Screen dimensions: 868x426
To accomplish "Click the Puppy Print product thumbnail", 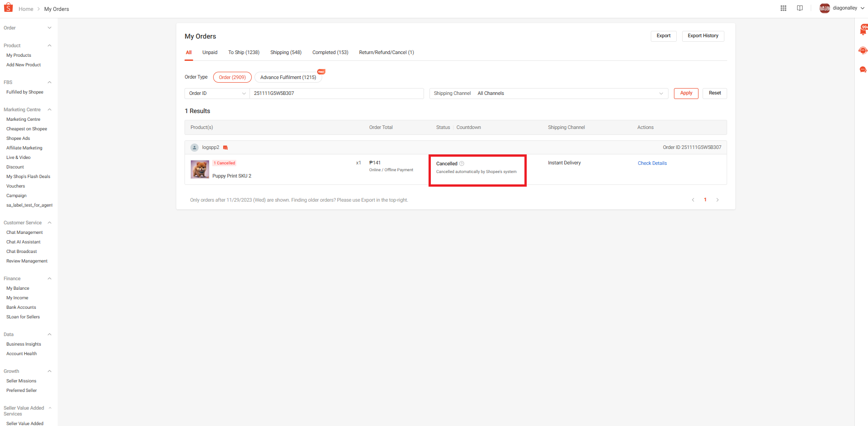I will pos(200,169).
